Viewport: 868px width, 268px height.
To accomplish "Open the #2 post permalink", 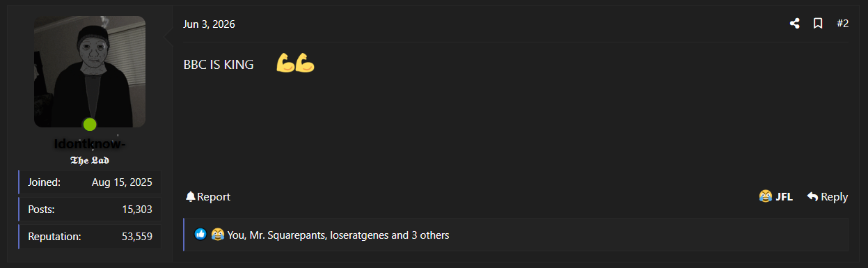I will point(842,24).
